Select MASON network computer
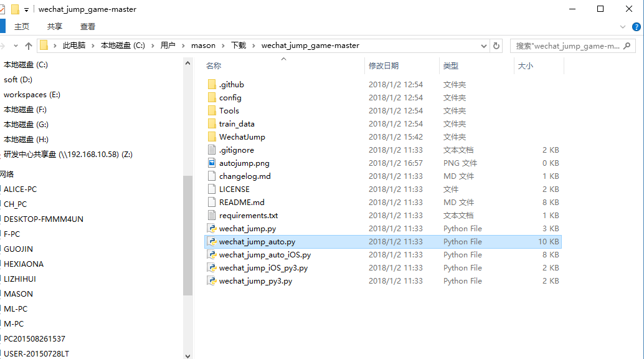Viewport: 644px width, 359px height. (18, 294)
